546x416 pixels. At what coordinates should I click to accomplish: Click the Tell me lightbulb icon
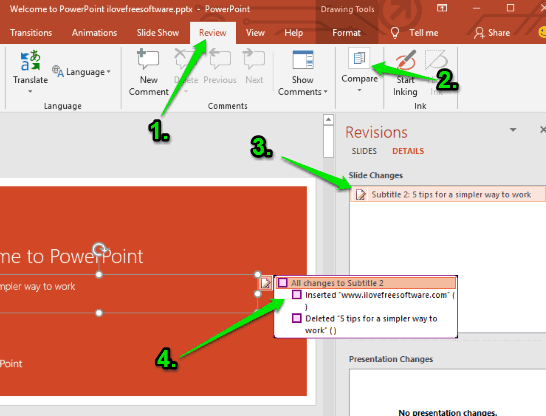click(395, 33)
